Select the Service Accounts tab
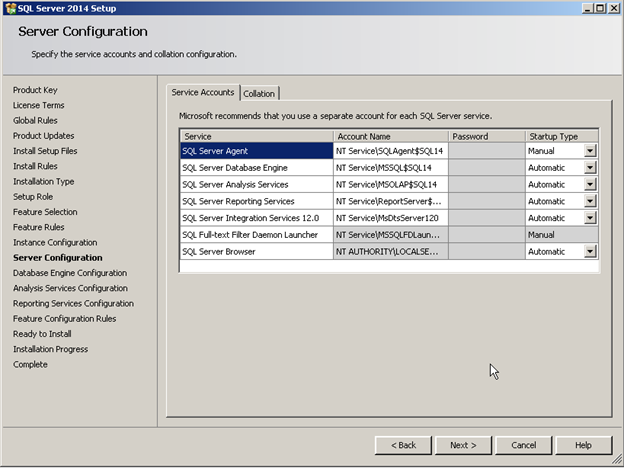Image resolution: width=624 pixels, height=468 pixels. pos(203,92)
